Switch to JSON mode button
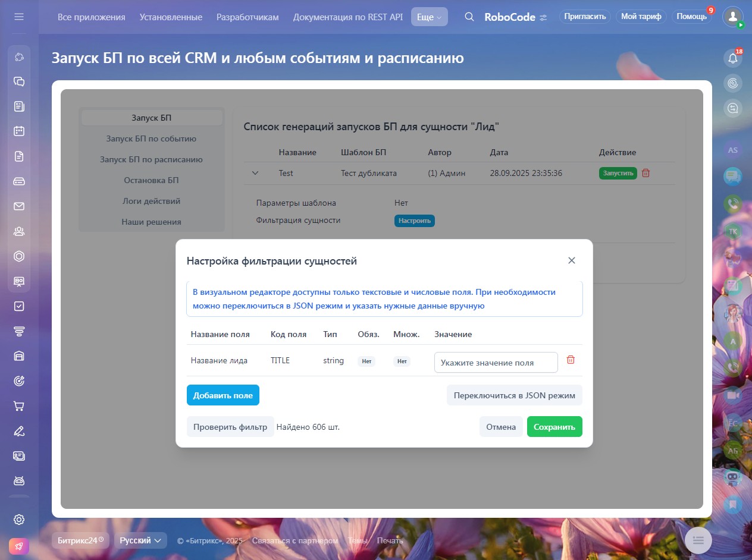 click(x=514, y=395)
